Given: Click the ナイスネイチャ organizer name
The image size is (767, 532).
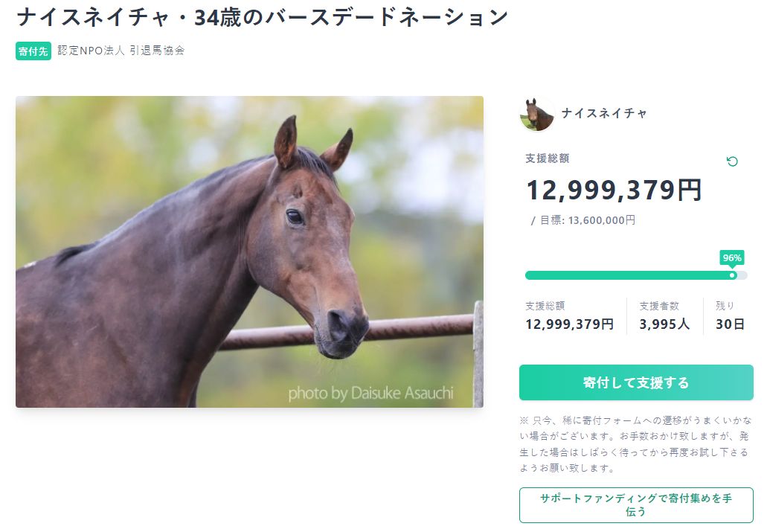Looking at the screenshot, I should point(604,113).
